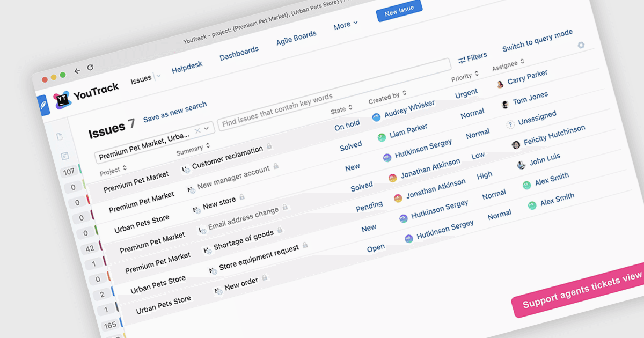Click Liam Parker's avatar icon

[x=382, y=137]
